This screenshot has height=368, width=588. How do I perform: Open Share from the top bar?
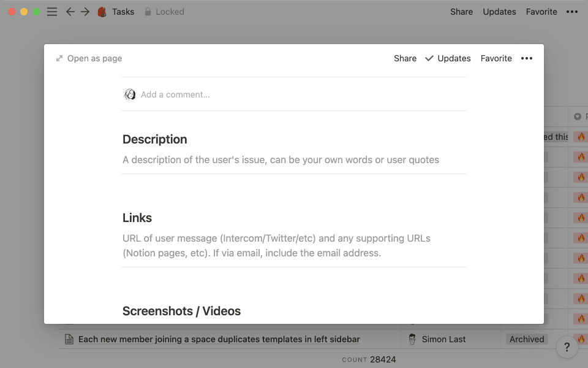[x=462, y=11]
